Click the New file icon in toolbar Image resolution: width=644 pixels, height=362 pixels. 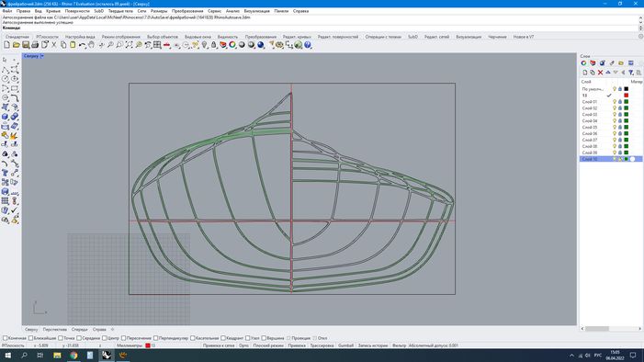click(7, 45)
